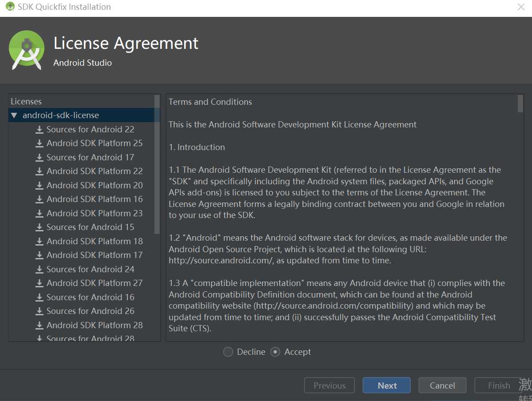Click the 'Licenses' panel header text
The image size is (532, 401).
click(26, 102)
